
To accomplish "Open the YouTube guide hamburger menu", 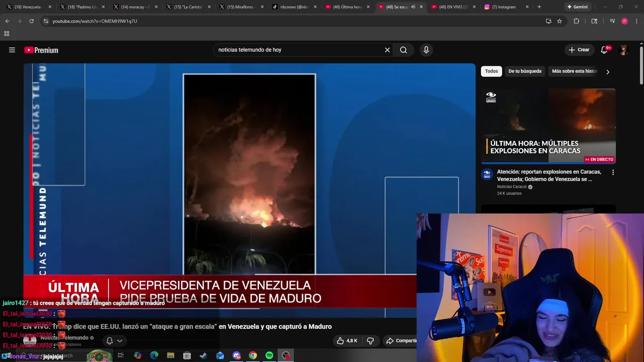I will tap(12, 50).
